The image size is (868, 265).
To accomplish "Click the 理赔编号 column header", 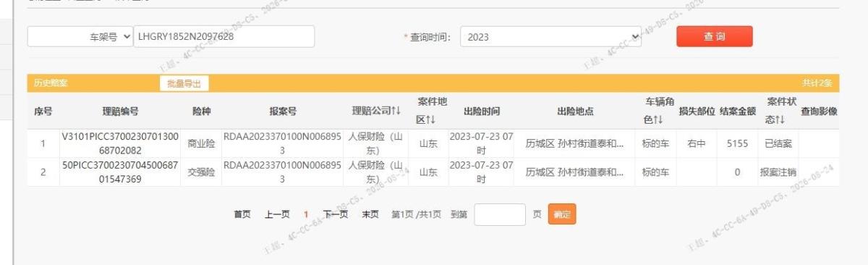I will pyautogui.click(x=120, y=112).
